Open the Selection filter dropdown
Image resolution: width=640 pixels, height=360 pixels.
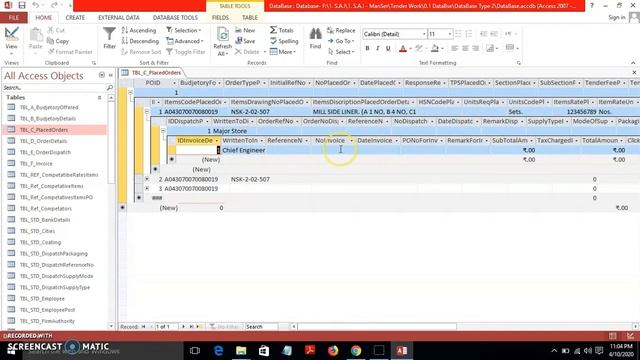pyautogui.click(x=184, y=30)
